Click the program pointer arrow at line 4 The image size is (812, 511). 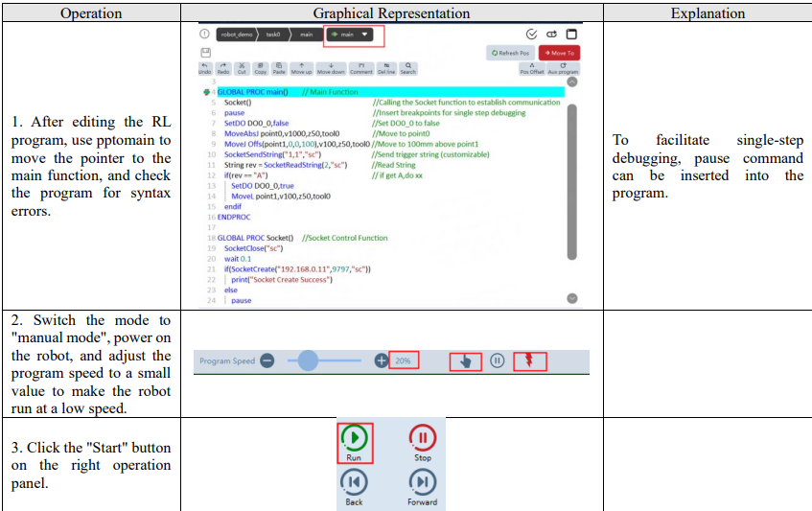207,92
